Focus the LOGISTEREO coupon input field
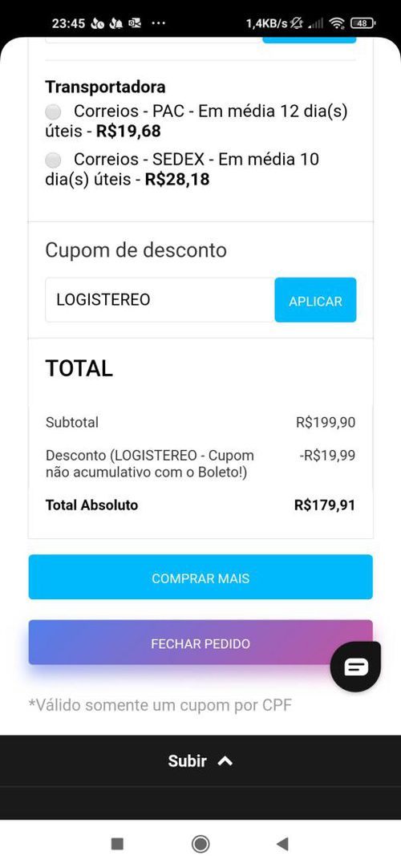Screen dimensions: 401x868 (x=160, y=300)
